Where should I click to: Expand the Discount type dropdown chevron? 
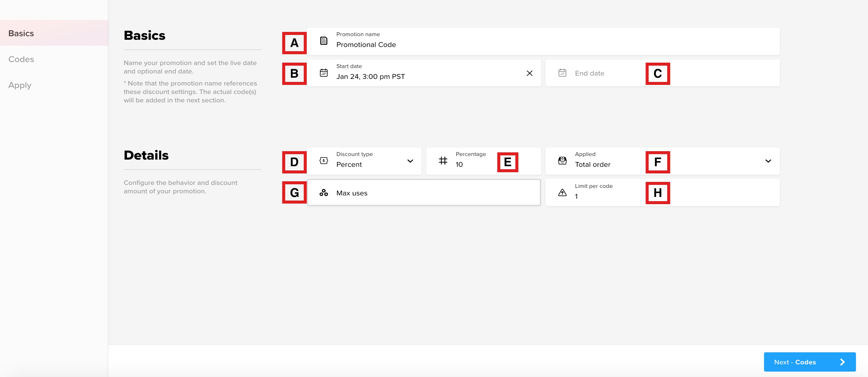(x=410, y=161)
